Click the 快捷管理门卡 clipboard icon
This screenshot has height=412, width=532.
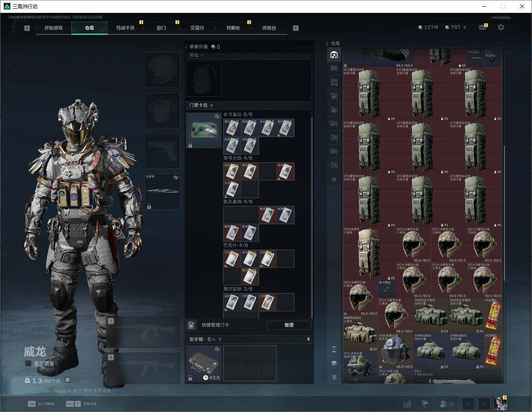coord(191,325)
